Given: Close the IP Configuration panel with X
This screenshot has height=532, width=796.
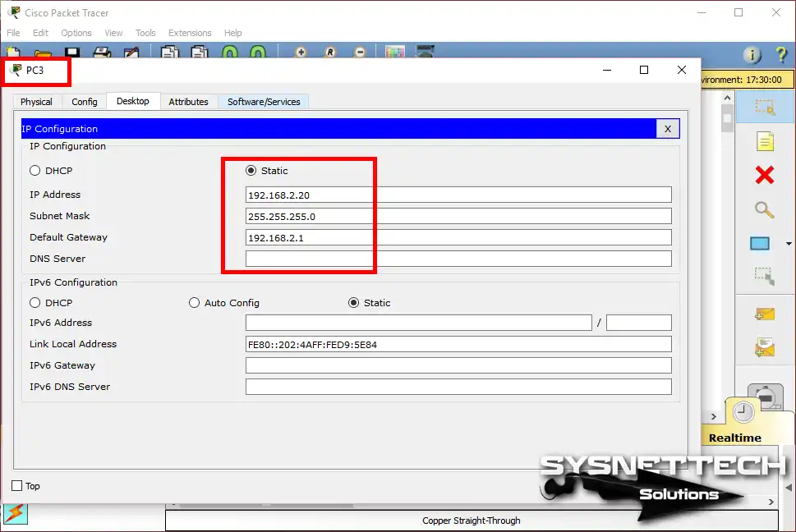Looking at the screenshot, I should [668, 129].
